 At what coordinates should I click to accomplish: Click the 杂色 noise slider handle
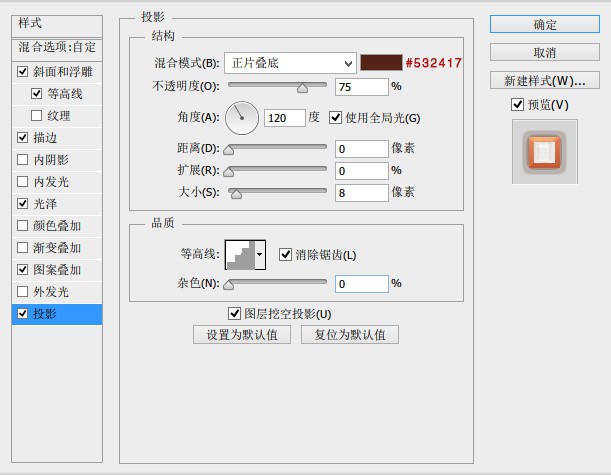(x=229, y=285)
